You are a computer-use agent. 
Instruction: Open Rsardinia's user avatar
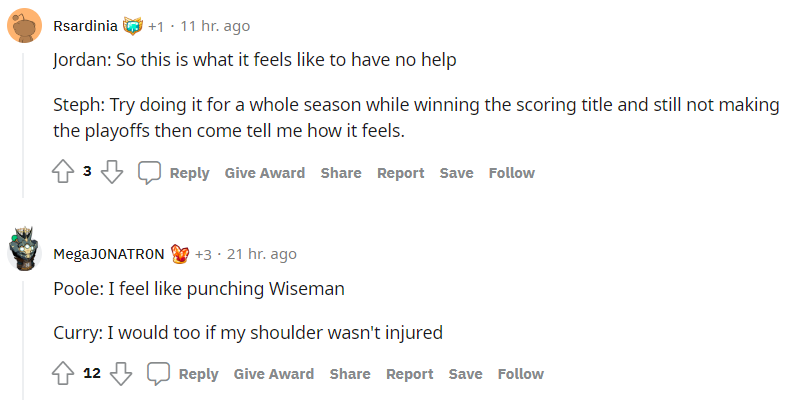[x=24, y=26]
